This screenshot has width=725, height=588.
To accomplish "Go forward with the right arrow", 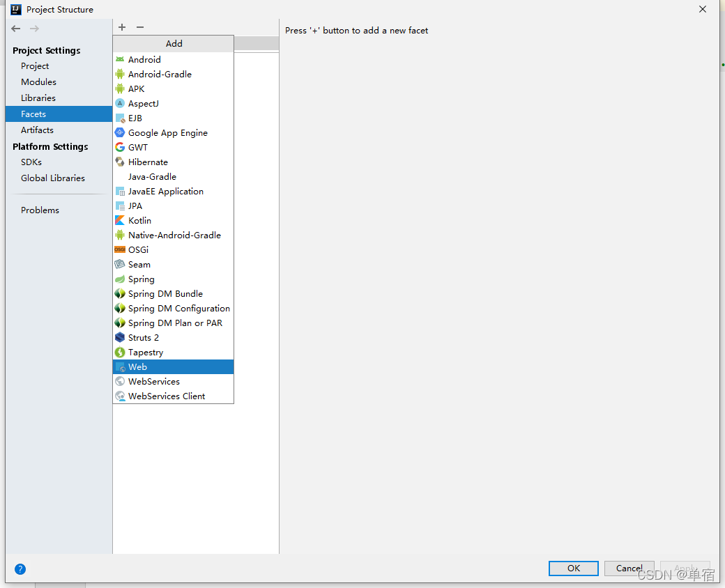I will tap(34, 29).
